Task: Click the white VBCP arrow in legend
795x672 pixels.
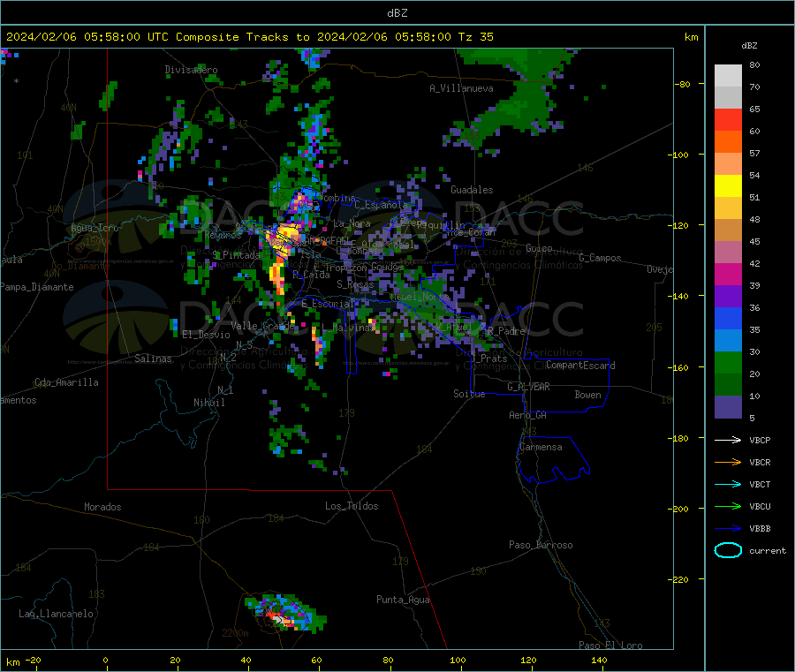Action: (728, 440)
